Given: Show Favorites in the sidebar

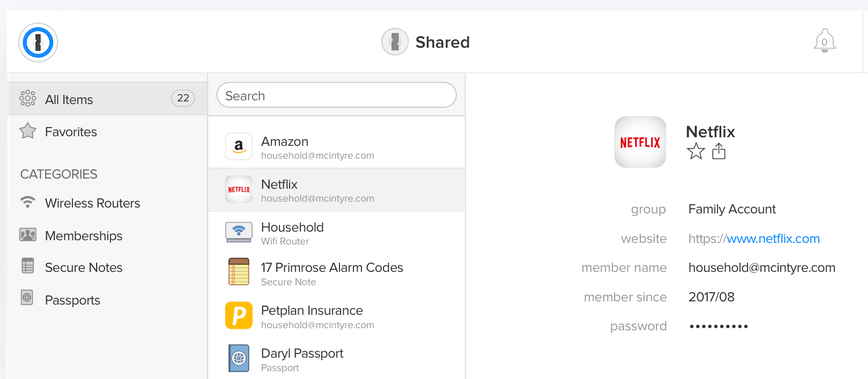Looking at the screenshot, I should [107, 132].
